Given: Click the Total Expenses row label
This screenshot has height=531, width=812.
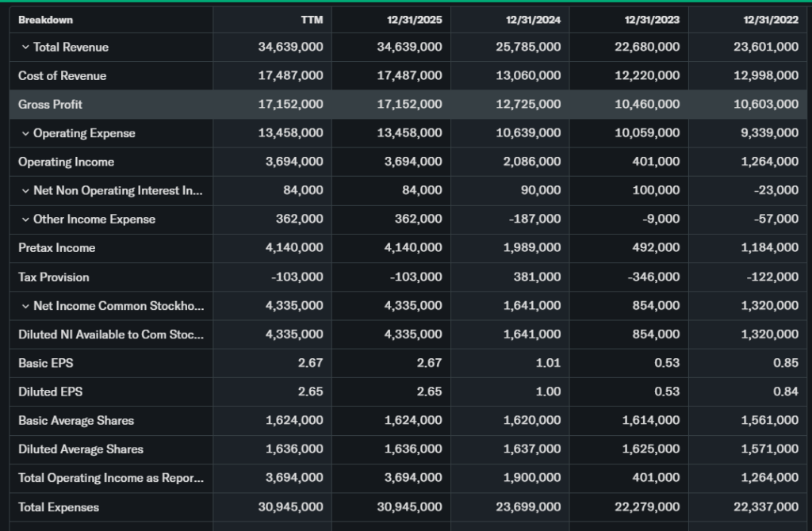Looking at the screenshot, I should [59, 506].
